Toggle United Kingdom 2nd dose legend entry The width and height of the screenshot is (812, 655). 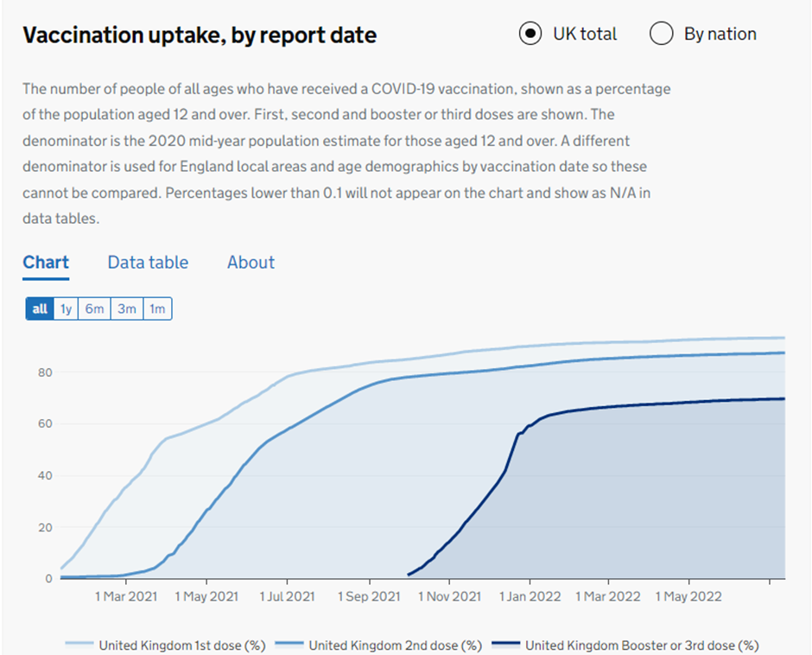pyautogui.click(x=395, y=645)
